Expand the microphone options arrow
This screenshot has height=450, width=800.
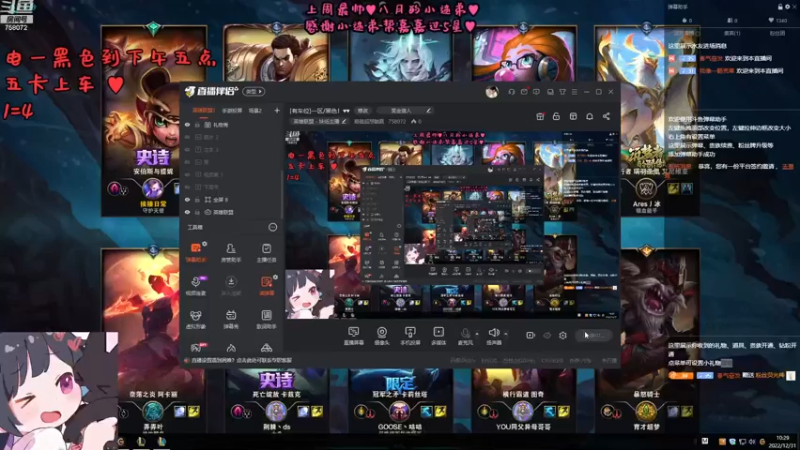pos(477,334)
